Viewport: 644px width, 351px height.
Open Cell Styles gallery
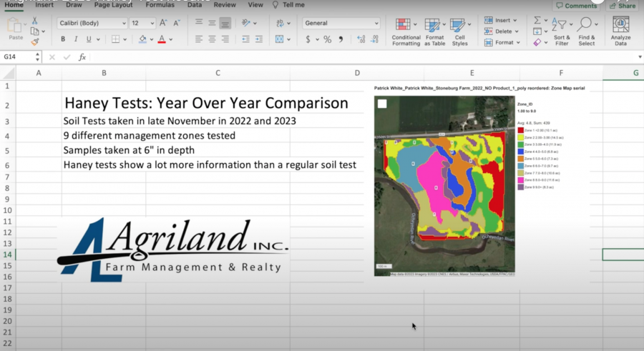pyautogui.click(x=459, y=31)
